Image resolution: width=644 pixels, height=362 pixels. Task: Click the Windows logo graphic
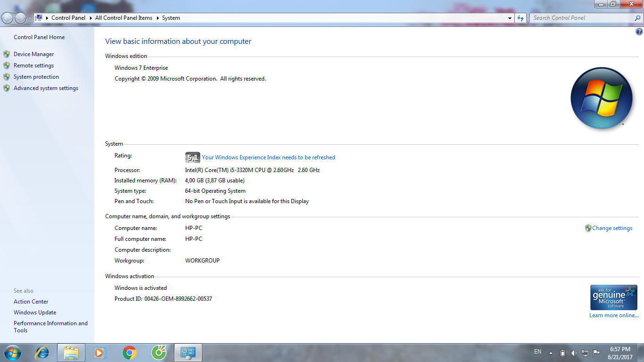(x=601, y=98)
